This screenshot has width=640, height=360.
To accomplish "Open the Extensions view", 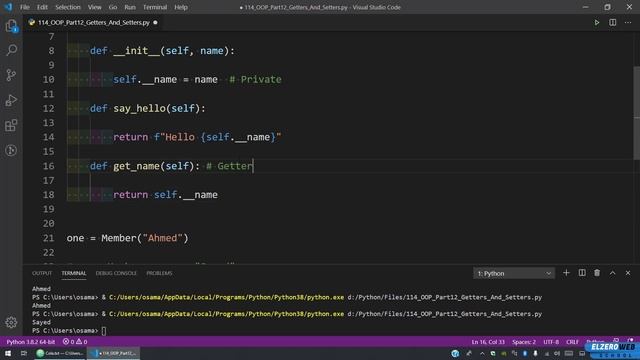I will [11, 125].
